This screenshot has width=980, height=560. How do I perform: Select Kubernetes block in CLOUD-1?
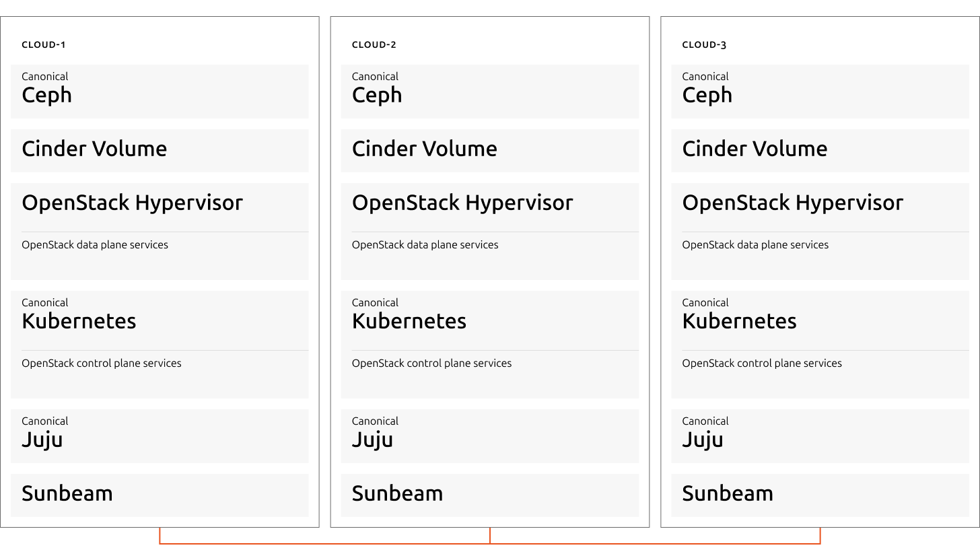coord(160,345)
